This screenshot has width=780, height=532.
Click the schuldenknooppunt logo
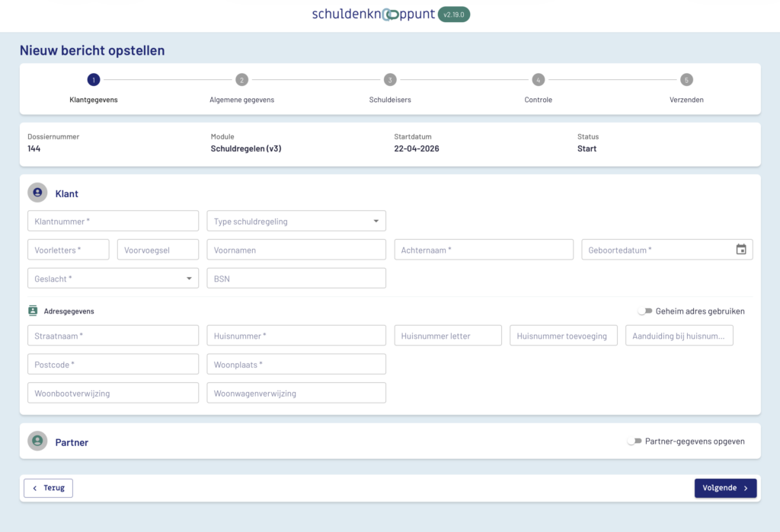373,14
